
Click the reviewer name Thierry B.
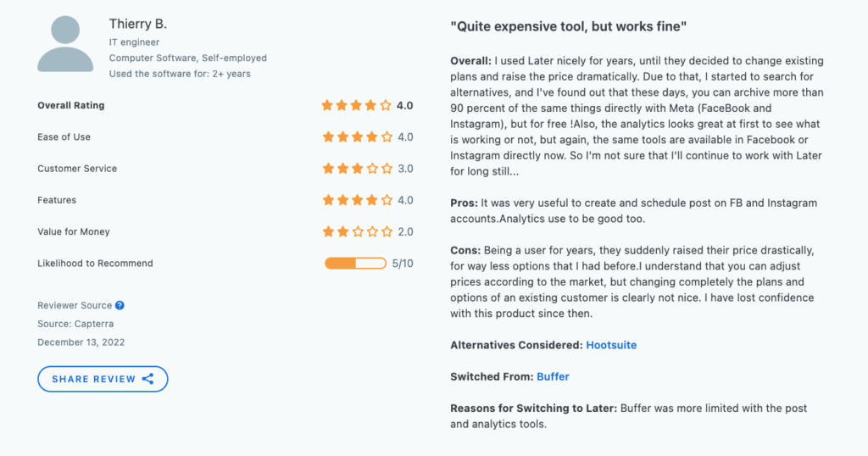(138, 24)
